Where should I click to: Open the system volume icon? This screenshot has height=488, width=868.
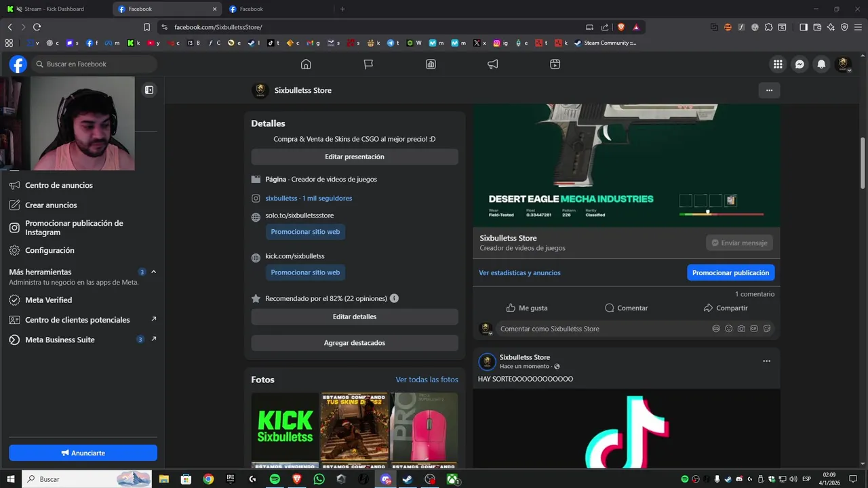tap(793, 479)
